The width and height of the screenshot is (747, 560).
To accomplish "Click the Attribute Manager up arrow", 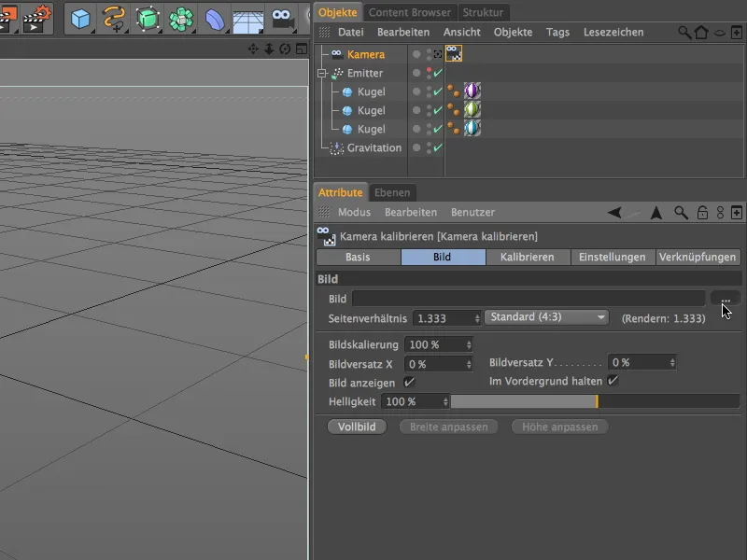I will coord(656,213).
